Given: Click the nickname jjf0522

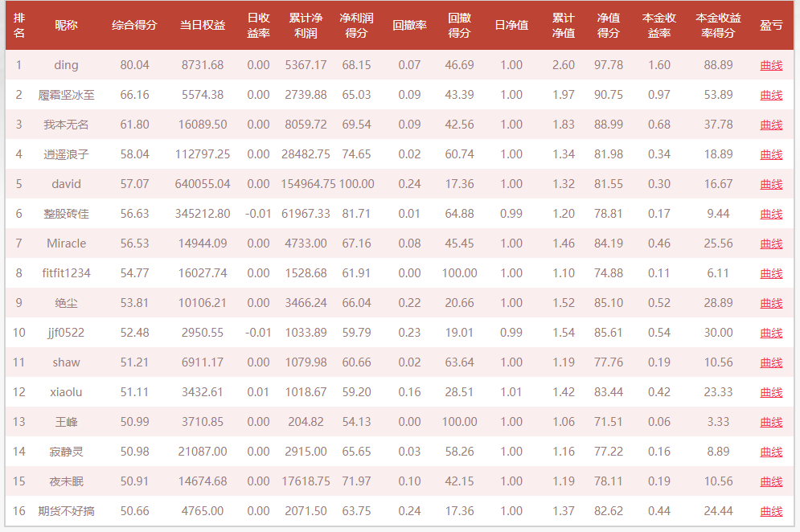Looking at the screenshot, I should click(66, 333).
